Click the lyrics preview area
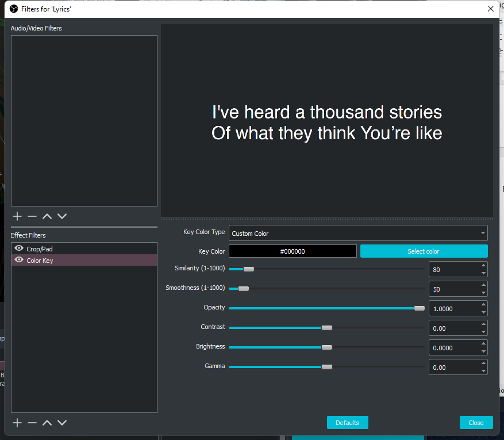504x440 pixels. point(327,121)
